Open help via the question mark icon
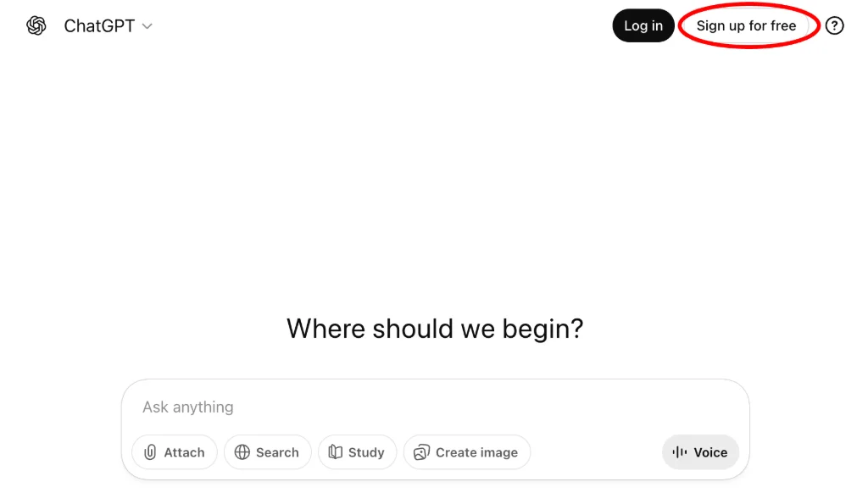The image size is (868, 504). tap(835, 26)
